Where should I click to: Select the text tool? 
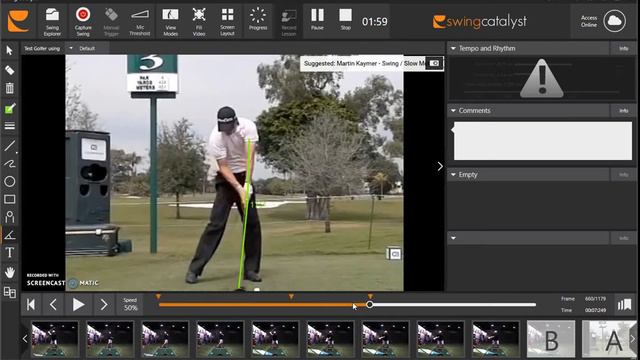(9, 253)
